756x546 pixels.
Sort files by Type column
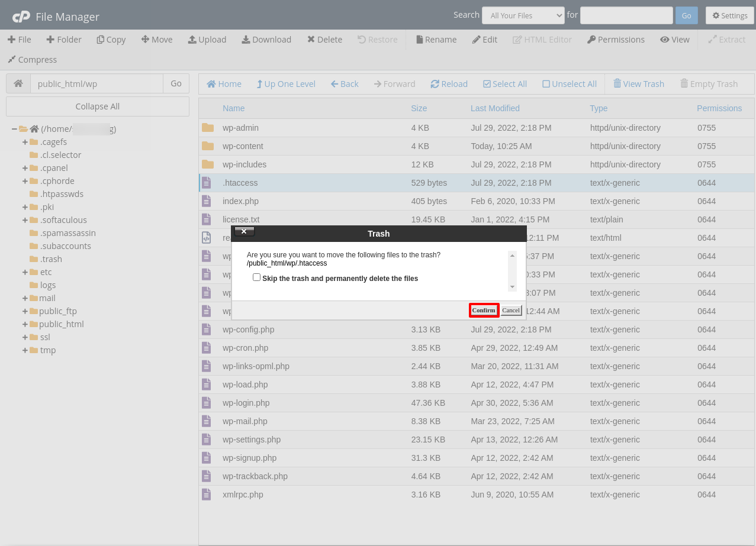599,108
